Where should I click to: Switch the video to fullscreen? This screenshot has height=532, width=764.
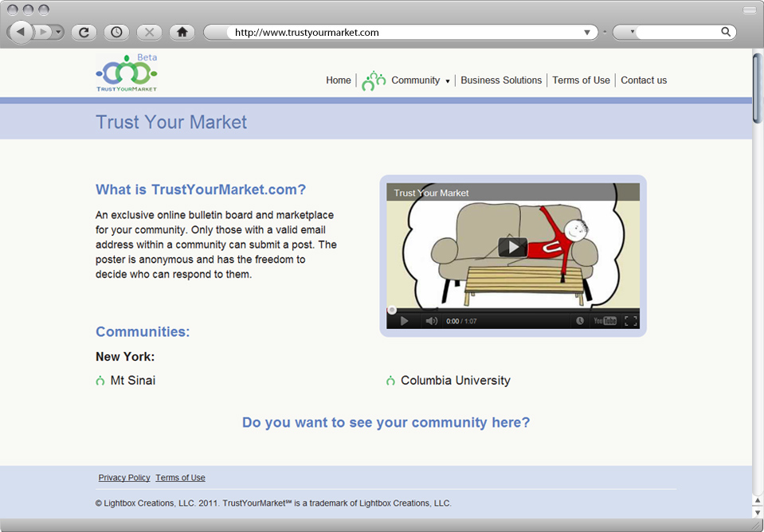(x=630, y=321)
